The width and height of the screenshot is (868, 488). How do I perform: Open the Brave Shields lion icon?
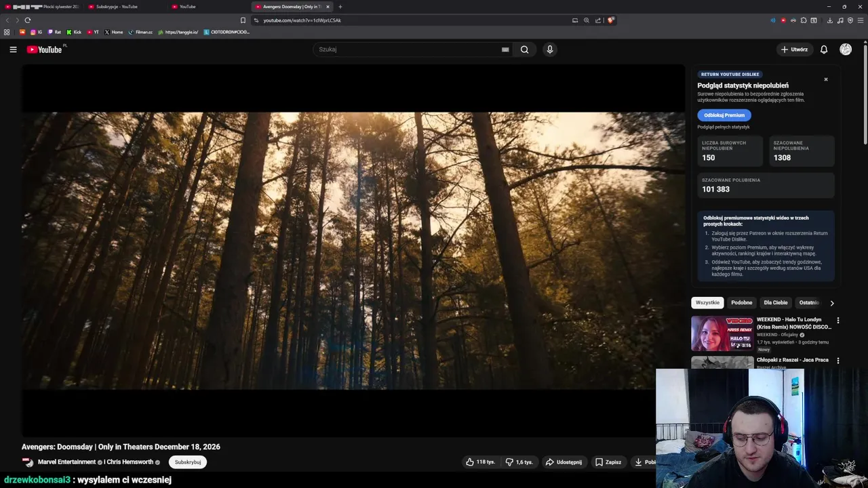coord(610,20)
